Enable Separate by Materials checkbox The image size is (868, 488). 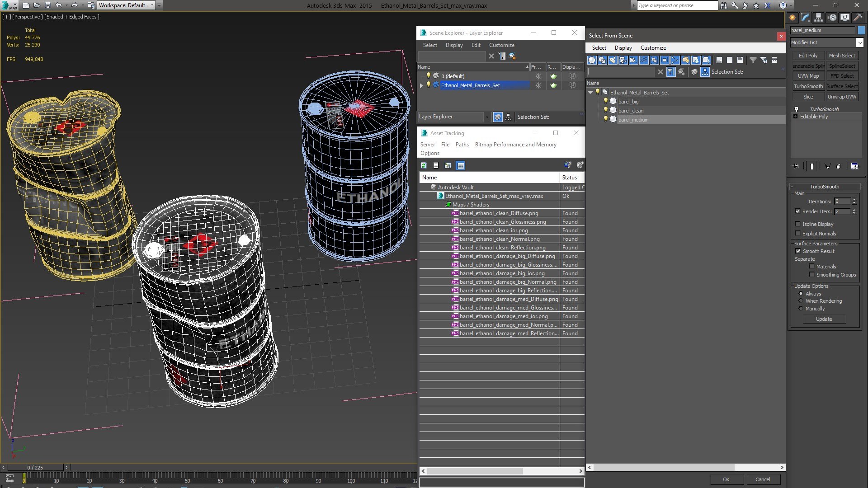coord(812,267)
